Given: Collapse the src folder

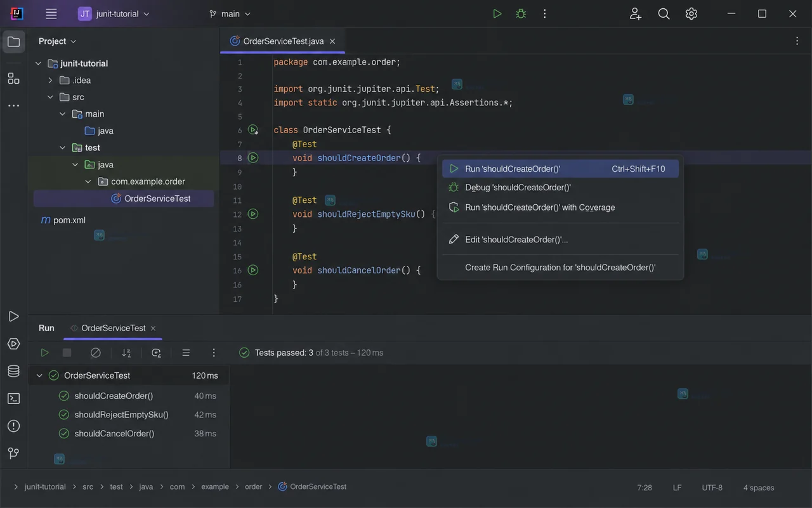Looking at the screenshot, I should coord(50,97).
